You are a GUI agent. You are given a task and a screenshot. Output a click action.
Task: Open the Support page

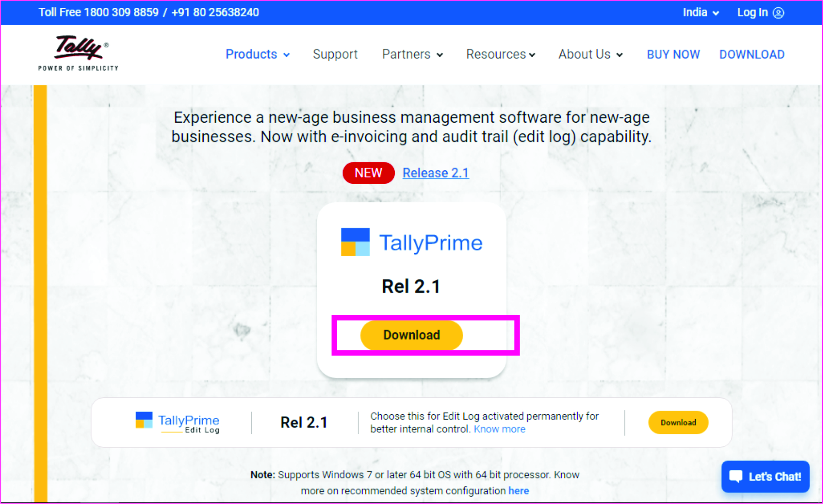[335, 54]
